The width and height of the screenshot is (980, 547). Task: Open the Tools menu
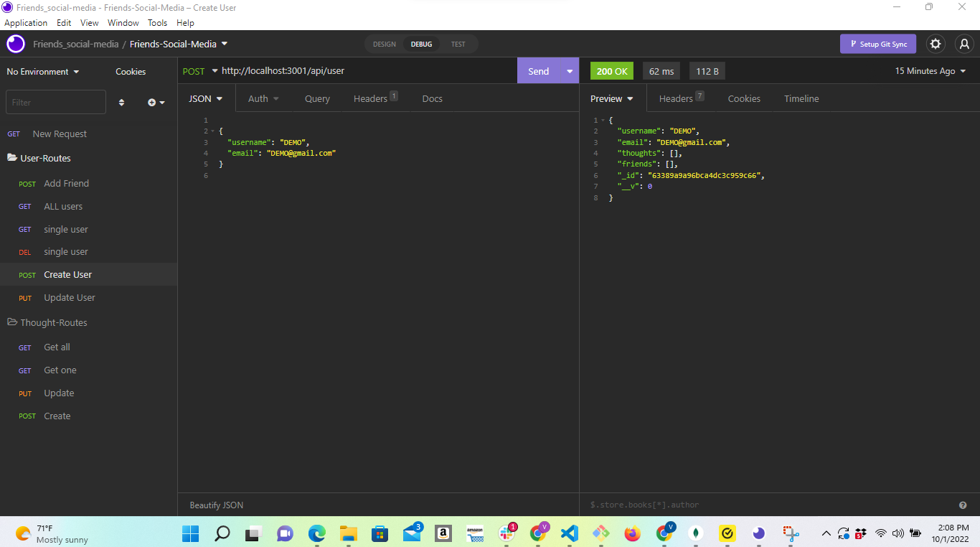click(x=157, y=22)
